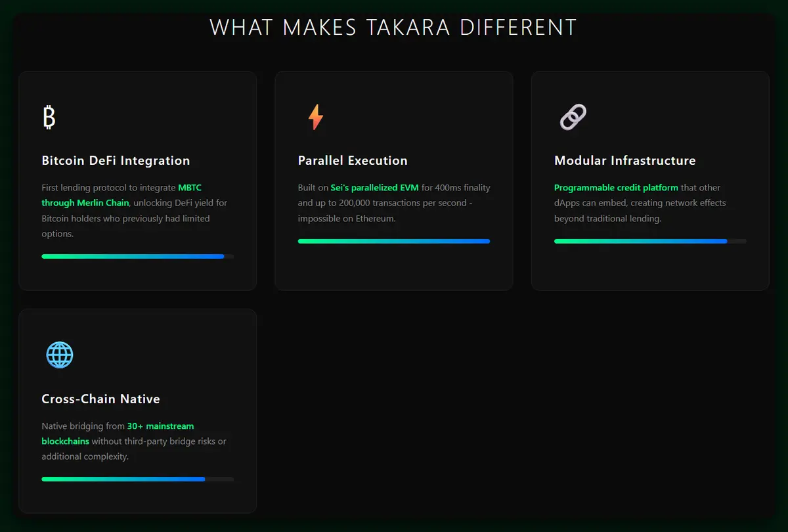Click text 'impossible on Ethereum.'
Viewport: 788px width, 532px height.
347,218
